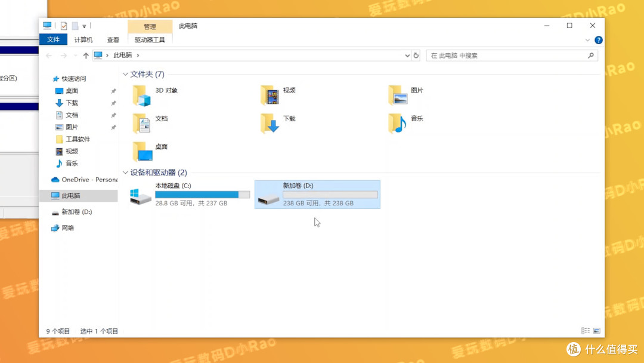Open the help question mark icon
This screenshot has width=644, height=363.
598,40
